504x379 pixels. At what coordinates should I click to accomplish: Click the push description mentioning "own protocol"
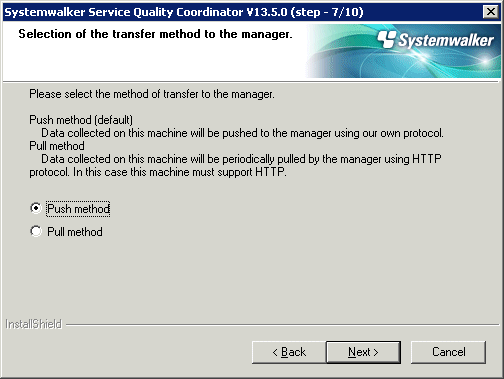tap(242, 133)
